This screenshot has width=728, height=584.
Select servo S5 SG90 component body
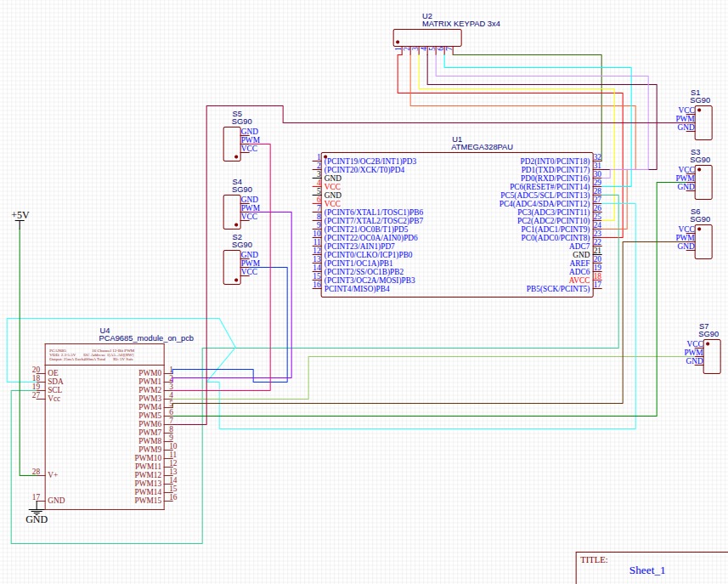232,144
